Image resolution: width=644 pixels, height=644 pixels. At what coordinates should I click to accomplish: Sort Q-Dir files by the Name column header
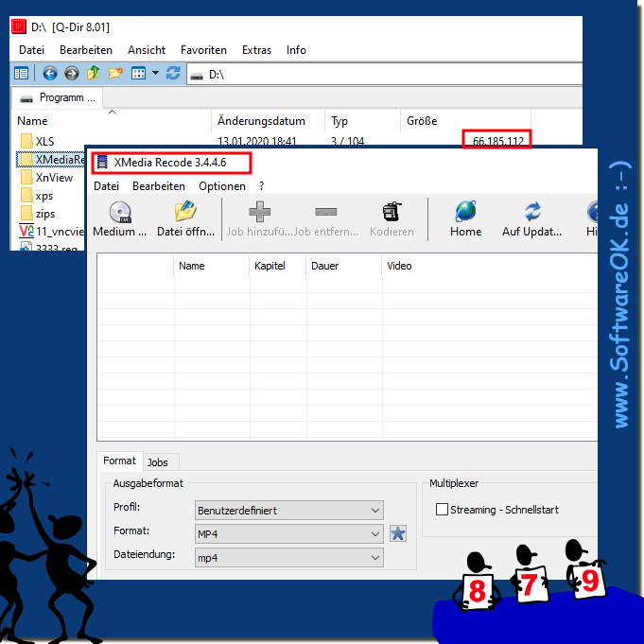(x=112, y=121)
